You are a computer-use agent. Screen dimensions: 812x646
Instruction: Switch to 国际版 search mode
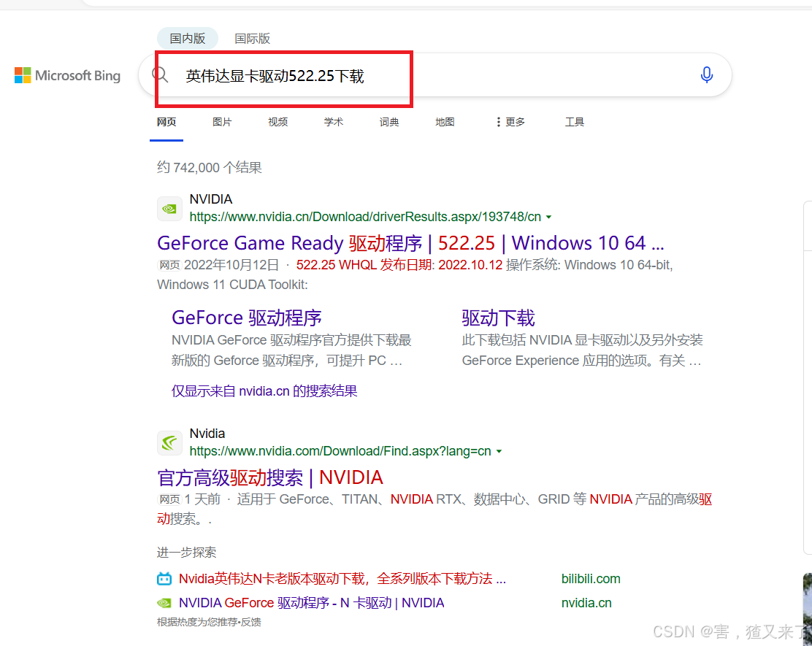click(x=252, y=38)
